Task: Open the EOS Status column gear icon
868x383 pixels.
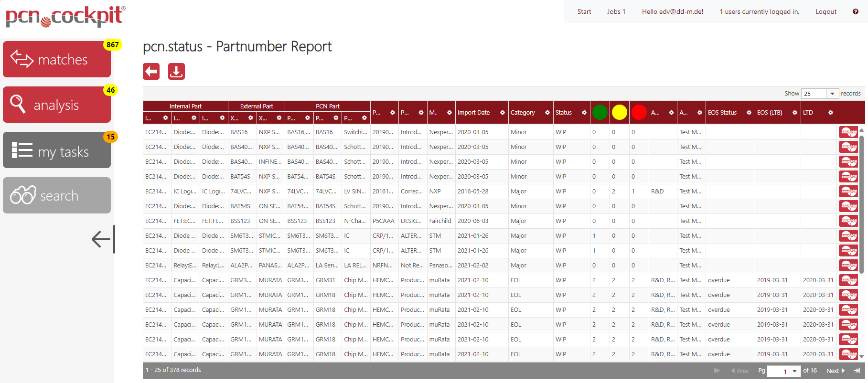Action: (749, 113)
